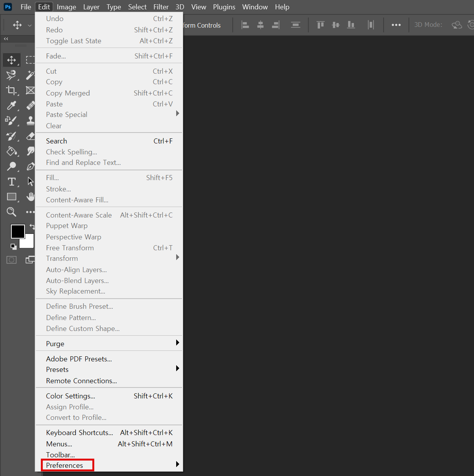Align horizontal centers icon in options bar
This screenshot has width=474, height=476.
[x=260, y=25]
